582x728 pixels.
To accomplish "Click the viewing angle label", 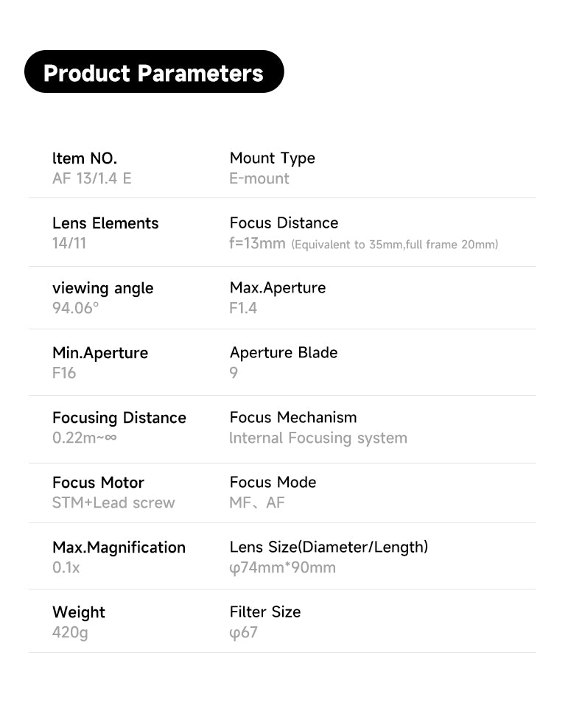I will point(102,288).
